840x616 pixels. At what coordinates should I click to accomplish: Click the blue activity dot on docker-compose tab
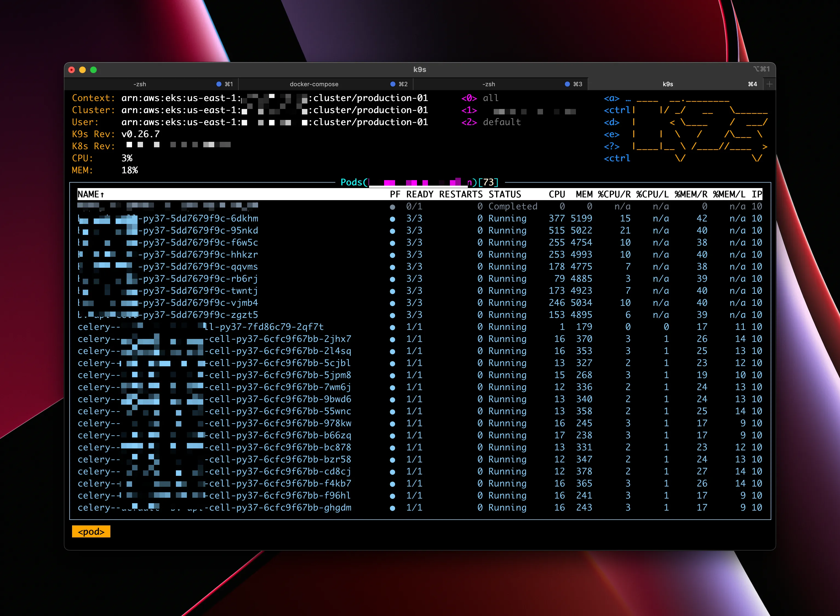point(393,84)
